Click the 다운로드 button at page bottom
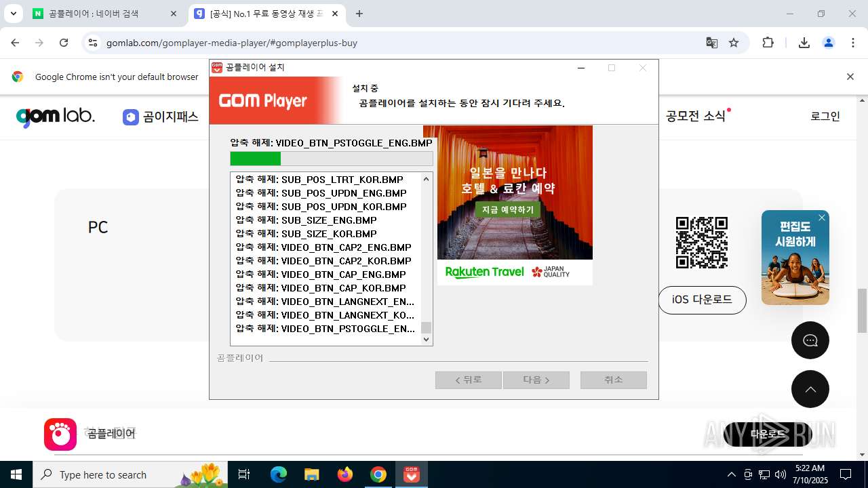This screenshot has width=868, height=488. 768,434
